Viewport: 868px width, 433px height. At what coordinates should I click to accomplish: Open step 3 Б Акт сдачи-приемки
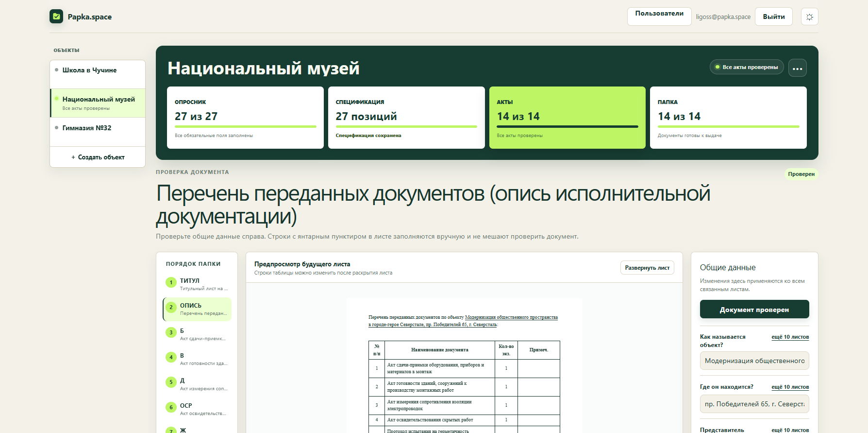tap(197, 334)
